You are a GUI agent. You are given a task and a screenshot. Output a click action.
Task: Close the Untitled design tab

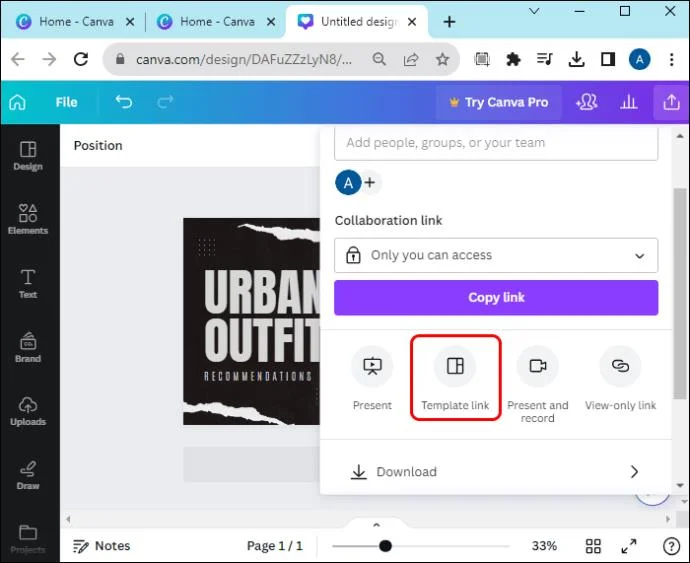(x=412, y=22)
